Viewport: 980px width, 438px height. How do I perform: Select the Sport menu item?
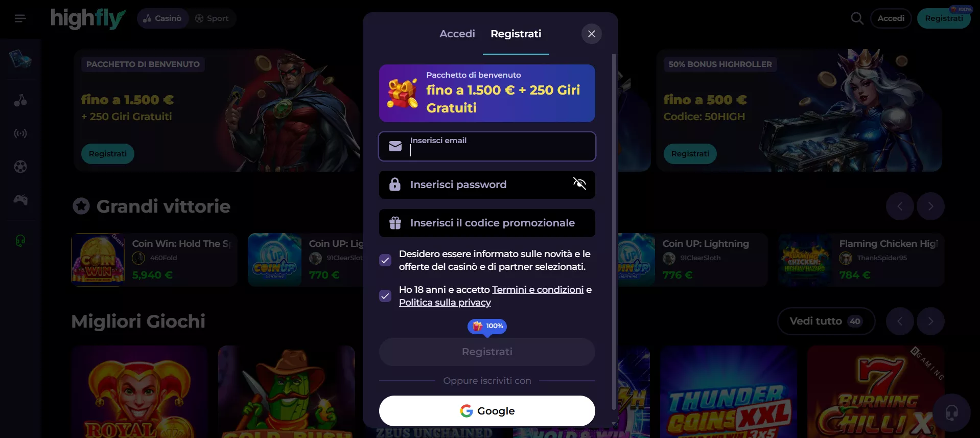[x=212, y=18]
